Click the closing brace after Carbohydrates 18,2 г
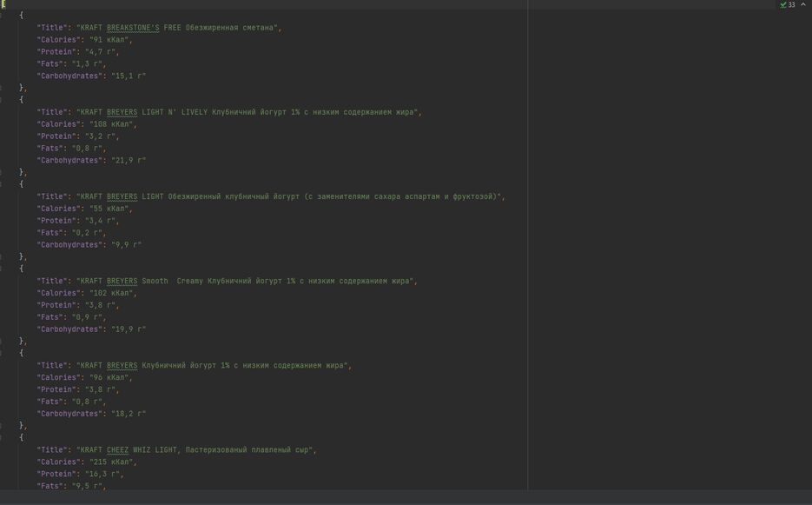 (x=23, y=426)
